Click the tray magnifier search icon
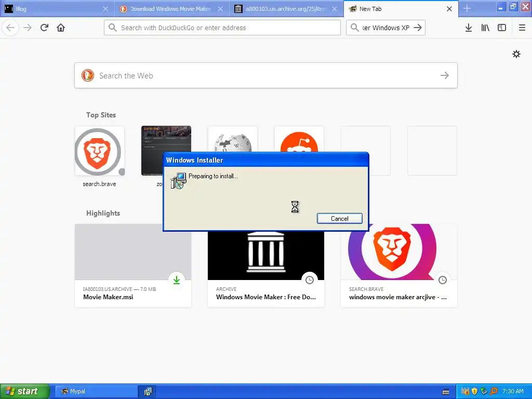 [x=494, y=391]
